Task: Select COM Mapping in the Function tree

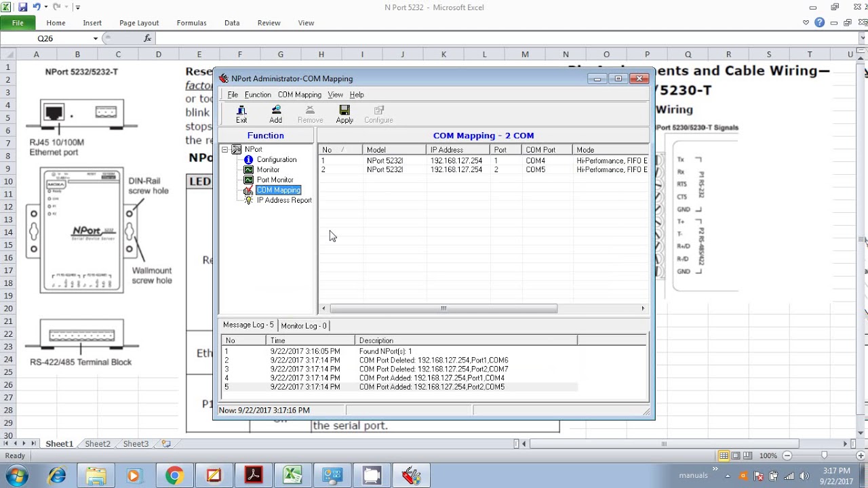Action: click(x=278, y=190)
